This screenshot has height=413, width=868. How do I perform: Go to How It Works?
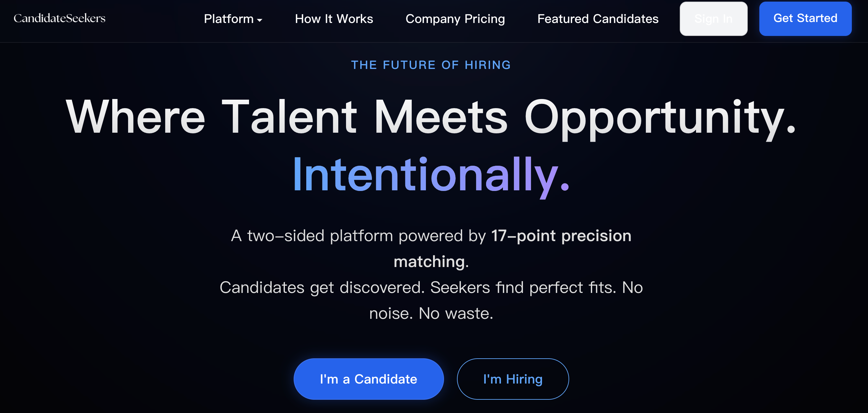334,19
